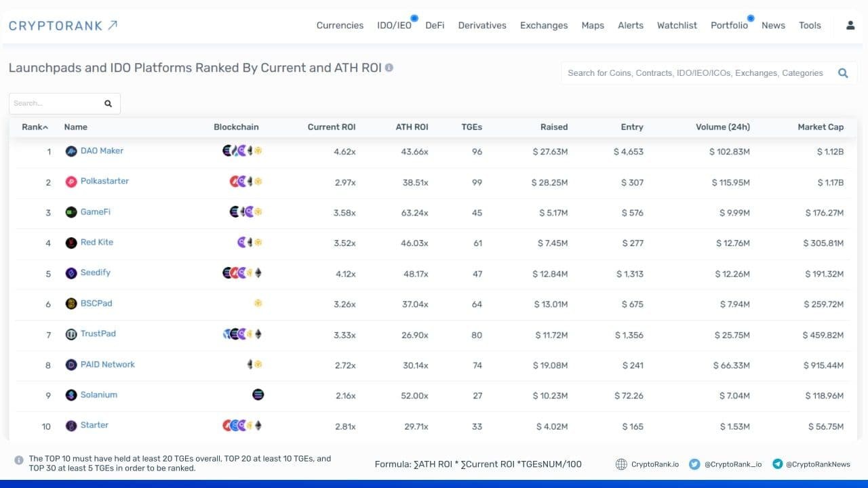Open the Seedify link

[95, 272]
